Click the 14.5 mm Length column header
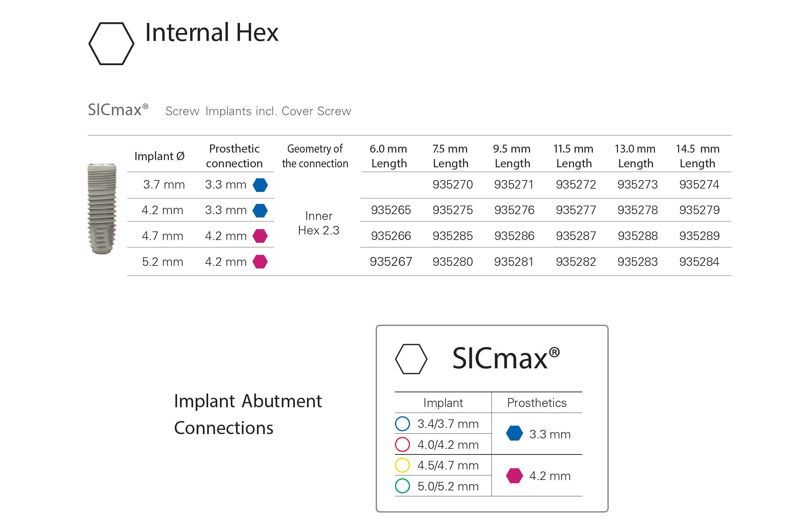Image resolution: width=812 pixels, height=532 pixels. 698,156
